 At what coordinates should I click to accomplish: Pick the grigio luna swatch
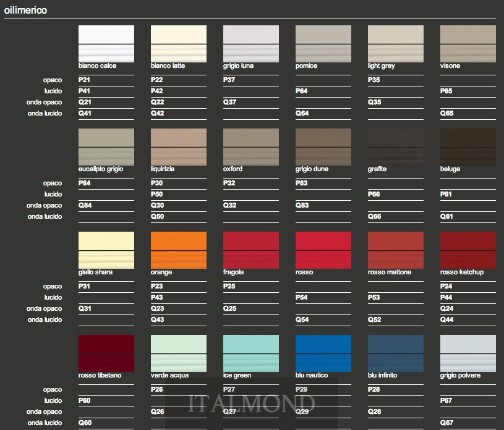click(x=250, y=44)
